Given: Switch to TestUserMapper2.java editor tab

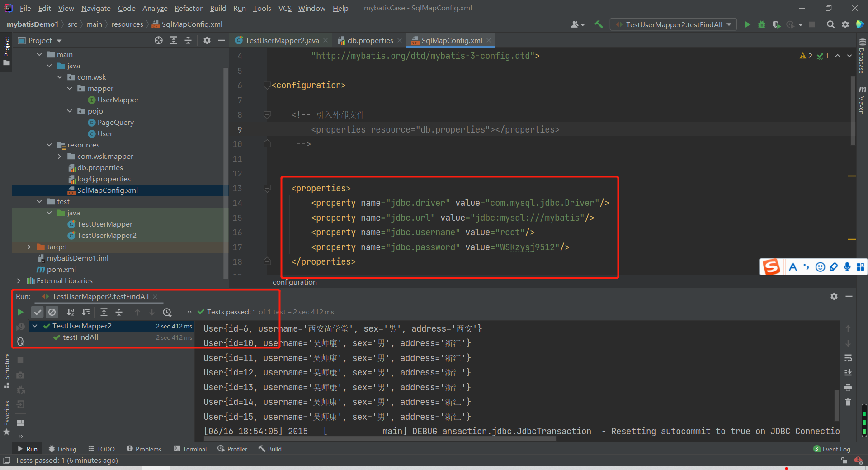Looking at the screenshot, I should point(282,40).
